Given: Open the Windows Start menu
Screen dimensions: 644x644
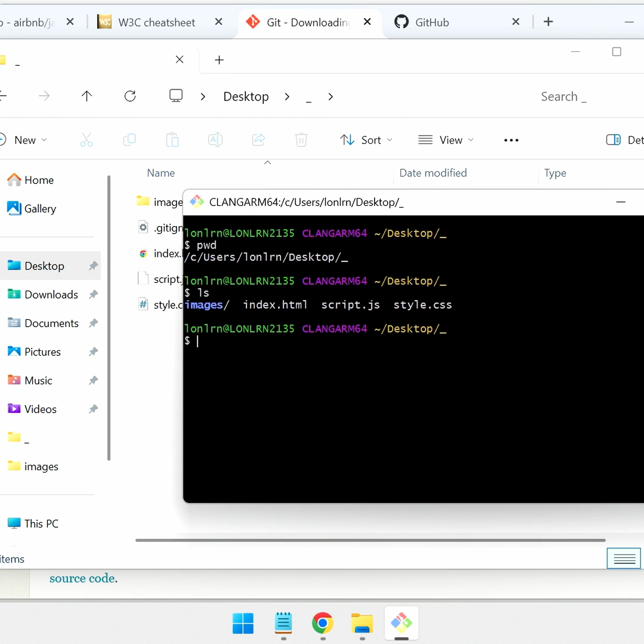Looking at the screenshot, I should pyautogui.click(x=243, y=623).
